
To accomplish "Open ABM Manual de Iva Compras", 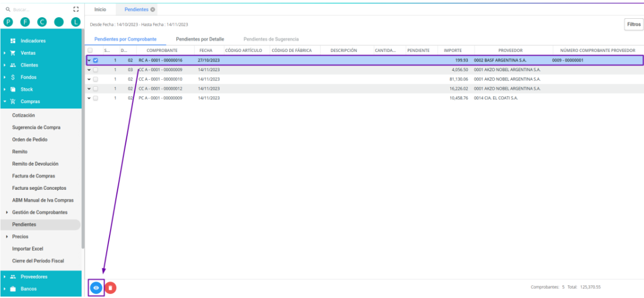I will pos(43,201).
